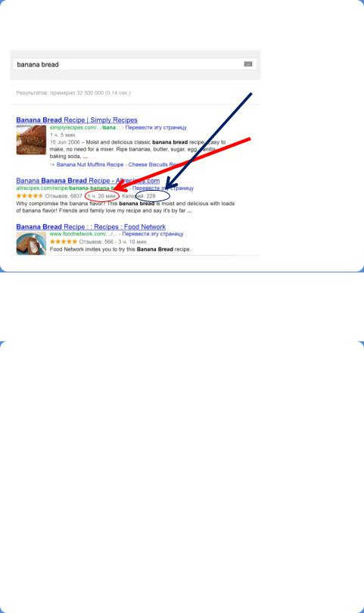
Task: Click the Simply Recipes banana bread thumbnail
Action: tap(31, 140)
